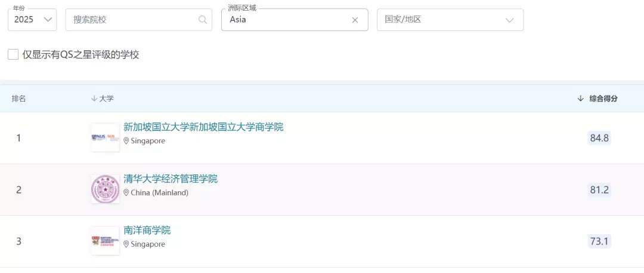
Task: Click the 搜索院校 search input field
Action: coord(138,20)
